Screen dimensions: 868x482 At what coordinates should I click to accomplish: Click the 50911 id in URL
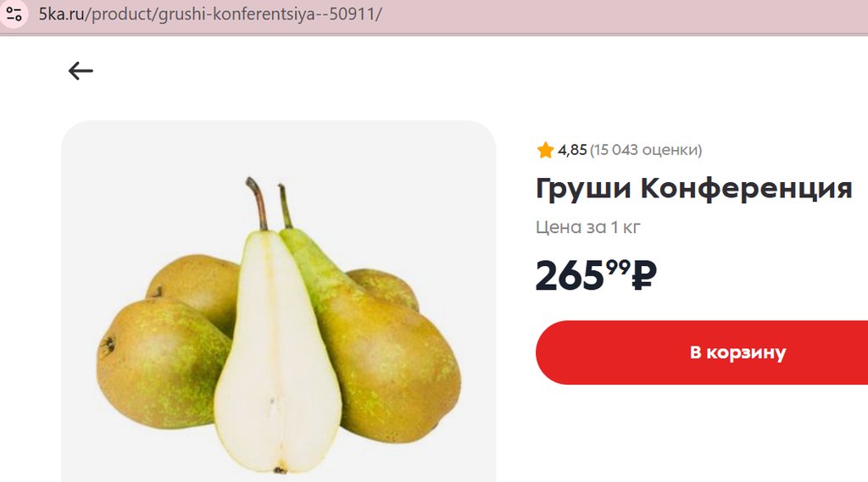coord(352,14)
